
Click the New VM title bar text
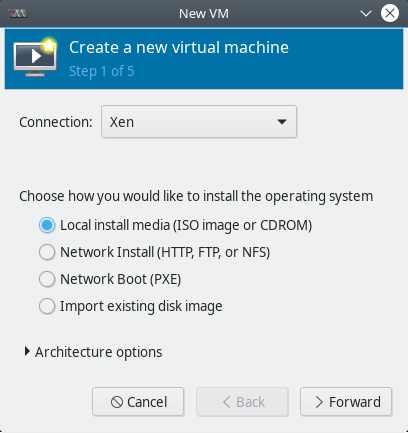pos(204,14)
